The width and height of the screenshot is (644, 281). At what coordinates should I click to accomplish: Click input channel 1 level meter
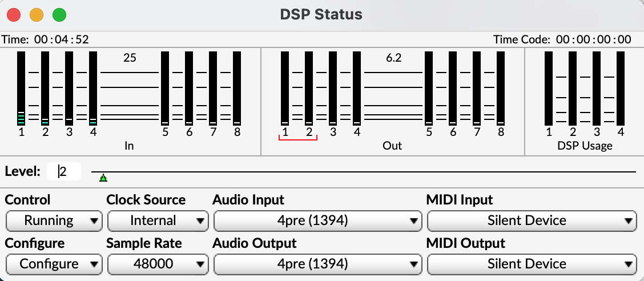pos(21,88)
